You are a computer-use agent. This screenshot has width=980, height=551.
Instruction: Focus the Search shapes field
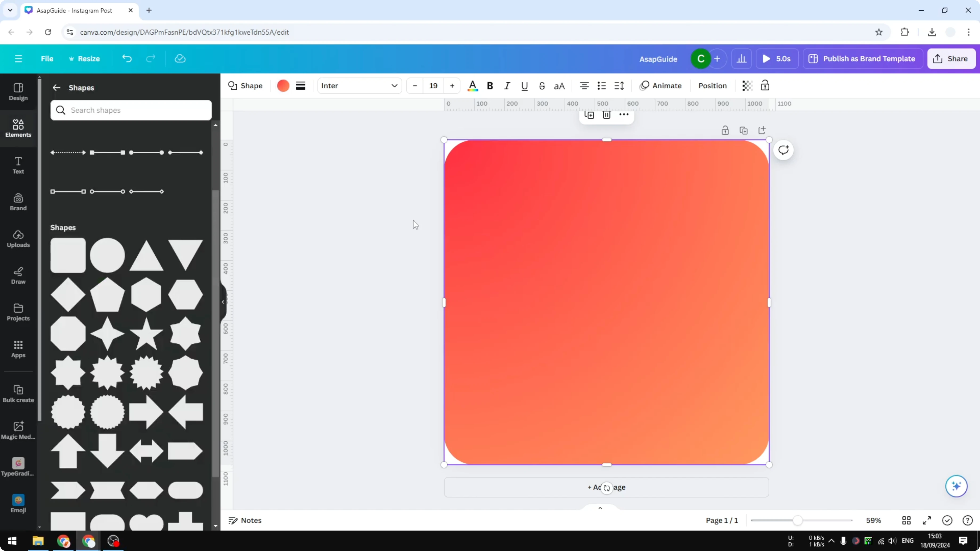(x=131, y=110)
